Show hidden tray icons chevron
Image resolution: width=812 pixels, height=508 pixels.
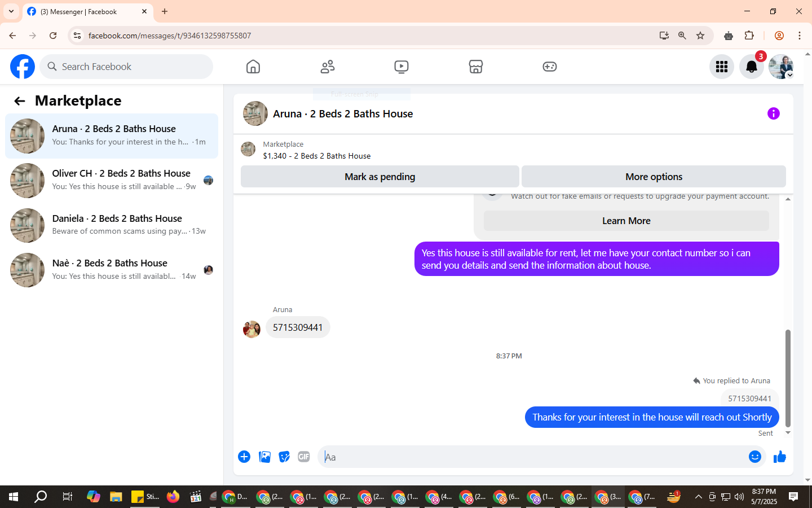pos(699,497)
